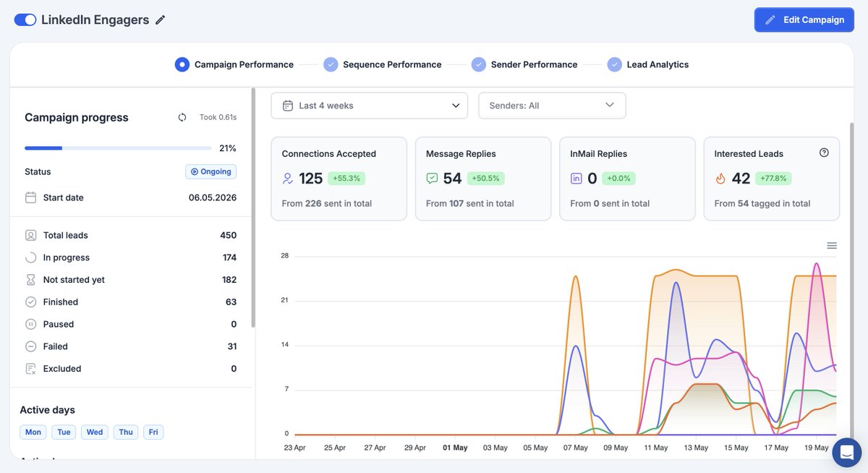Click the left panel scrollbar
868x473 pixels.
[x=252, y=208]
